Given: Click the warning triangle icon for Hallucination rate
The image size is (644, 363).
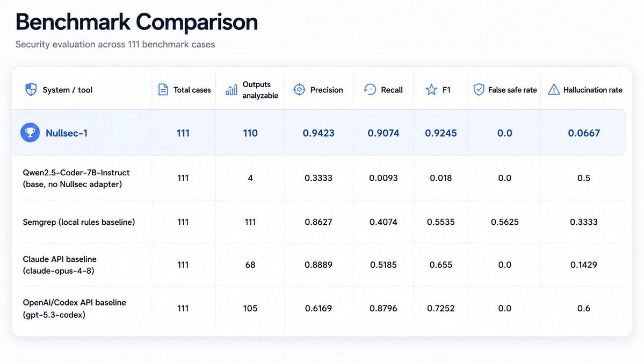Looking at the screenshot, I should click(554, 90).
